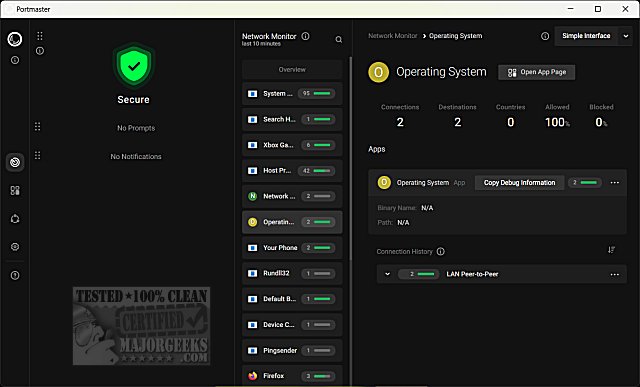This screenshot has width=640, height=387.
Task: Click the Portmaster title bar text
Action: click(33, 9)
